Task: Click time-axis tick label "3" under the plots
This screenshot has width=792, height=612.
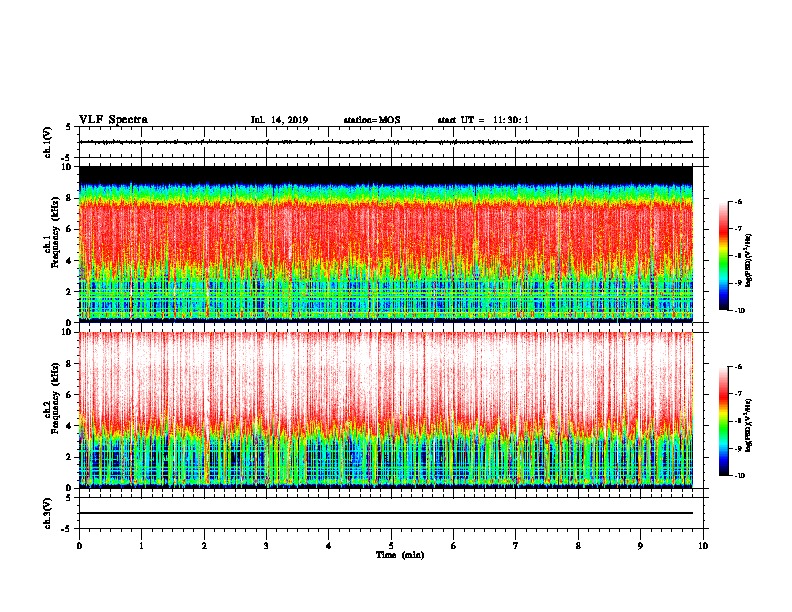Action: pyautogui.click(x=266, y=546)
